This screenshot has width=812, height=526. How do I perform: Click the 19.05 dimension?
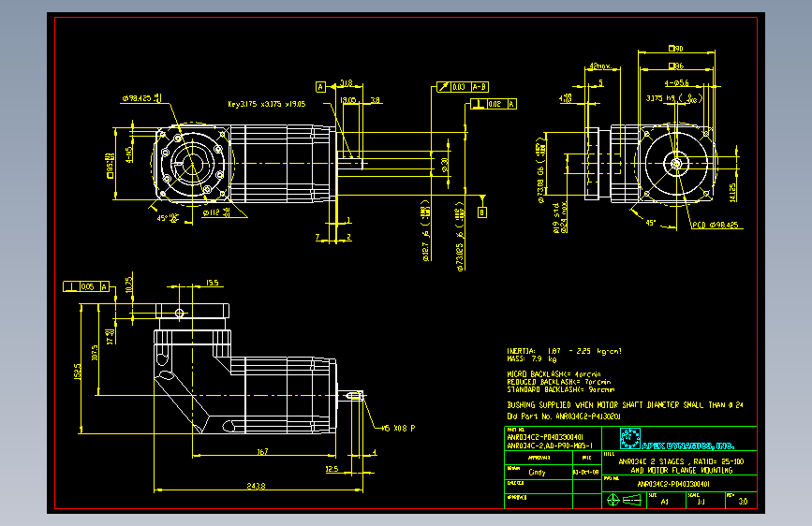point(348,100)
